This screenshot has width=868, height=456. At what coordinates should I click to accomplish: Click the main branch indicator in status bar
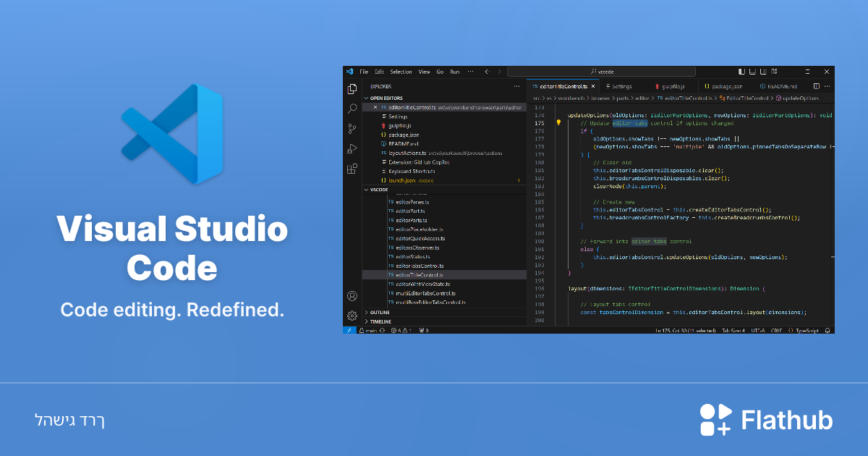[x=367, y=330]
